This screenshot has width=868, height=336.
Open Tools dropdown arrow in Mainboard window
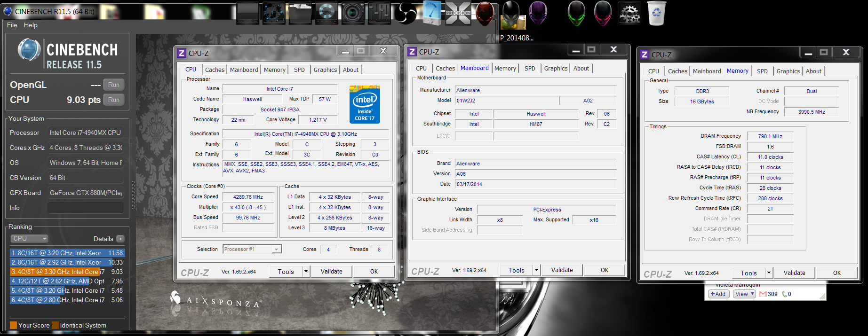click(536, 270)
